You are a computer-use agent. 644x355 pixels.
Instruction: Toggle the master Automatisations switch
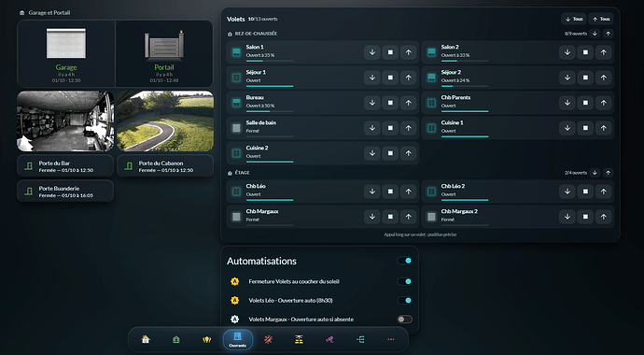pos(404,261)
